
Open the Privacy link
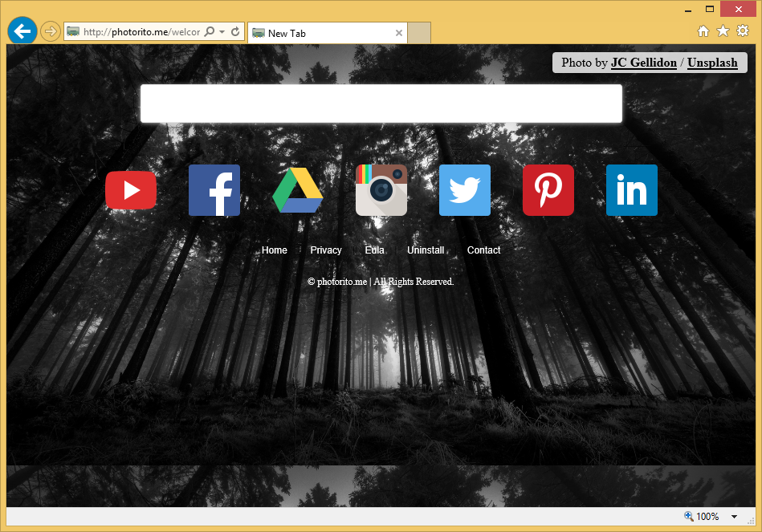[x=326, y=250]
